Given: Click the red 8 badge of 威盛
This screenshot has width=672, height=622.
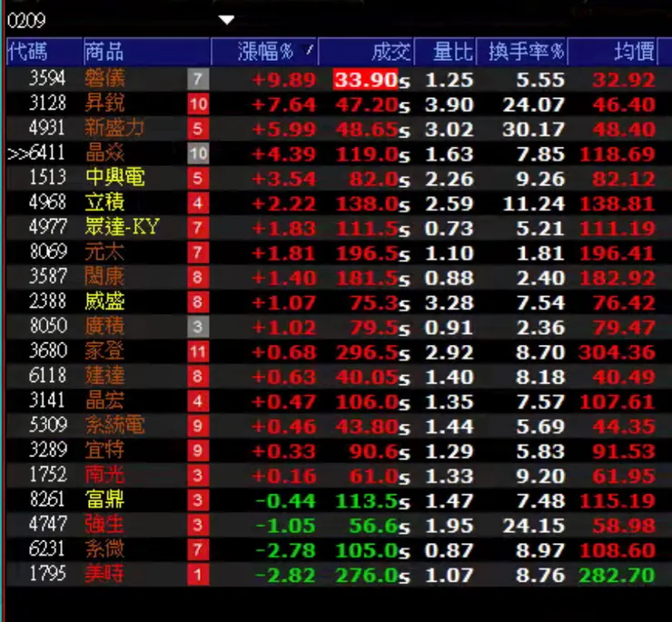Looking at the screenshot, I should point(198,302).
